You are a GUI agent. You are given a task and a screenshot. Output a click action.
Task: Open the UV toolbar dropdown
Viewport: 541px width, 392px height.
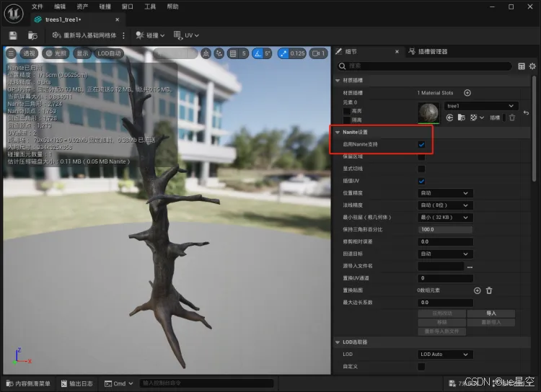coord(186,35)
